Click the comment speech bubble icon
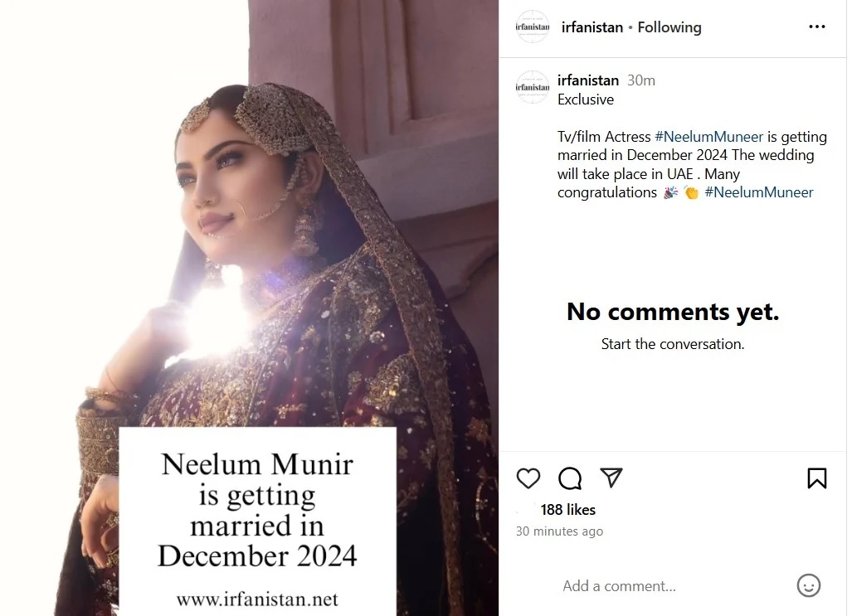The image size is (852, 616). (x=570, y=478)
